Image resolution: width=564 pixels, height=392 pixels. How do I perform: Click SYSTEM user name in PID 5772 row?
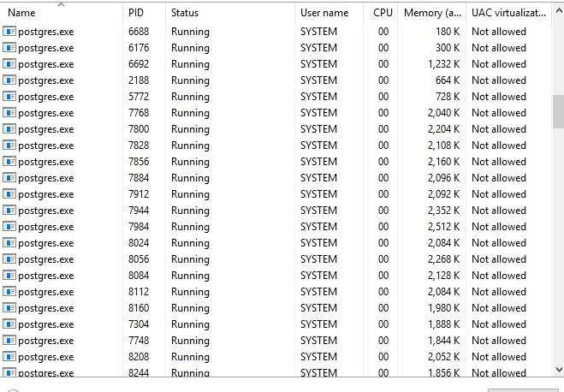click(x=318, y=97)
